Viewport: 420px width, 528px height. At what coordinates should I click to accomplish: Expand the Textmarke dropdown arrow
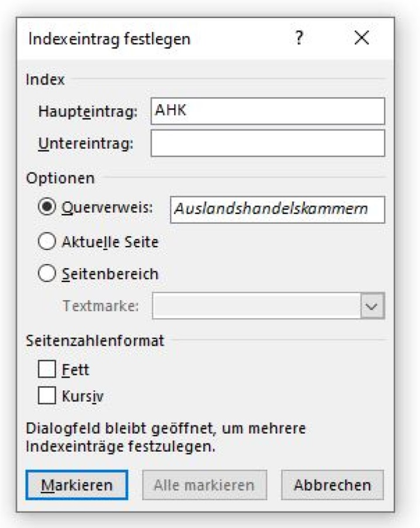(x=372, y=306)
